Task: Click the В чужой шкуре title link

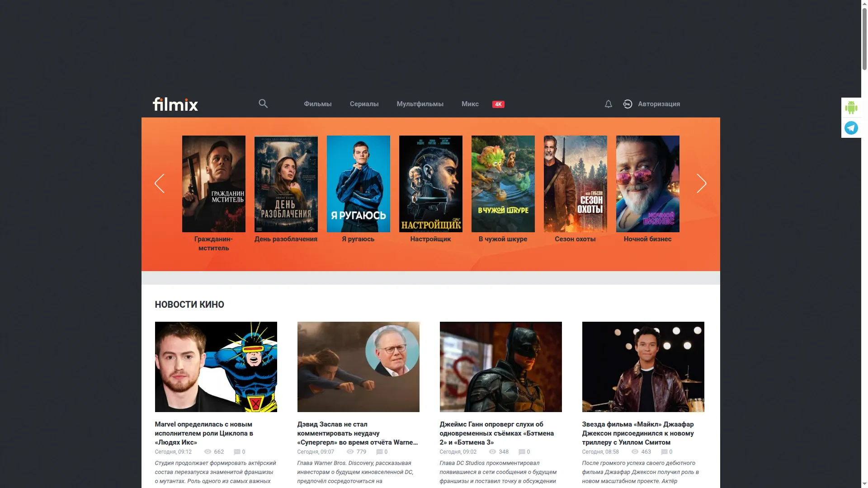Action: pyautogui.click(x=503, y=239)
